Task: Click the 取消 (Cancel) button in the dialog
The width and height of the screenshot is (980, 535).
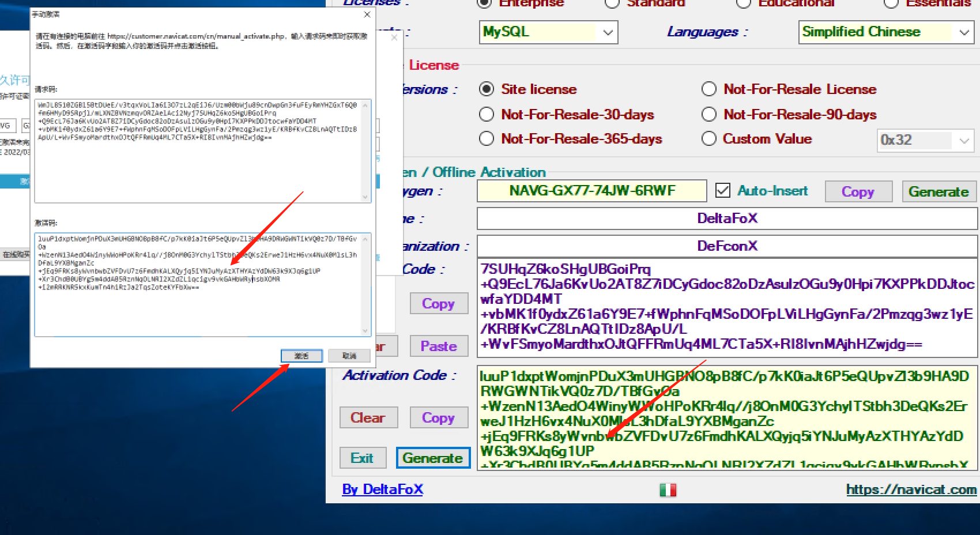Action: [349, 356]
